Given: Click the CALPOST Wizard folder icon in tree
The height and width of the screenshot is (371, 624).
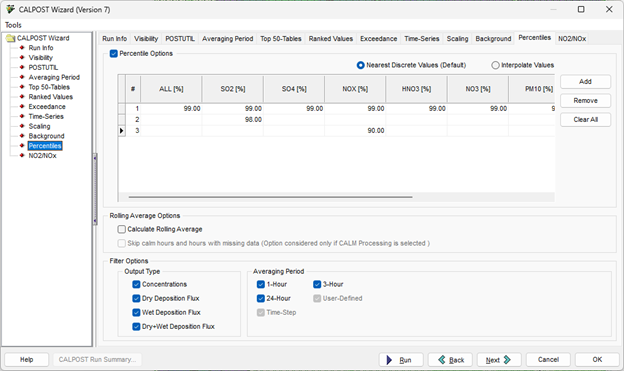Looking at the screenshot, I should click(x=10, y=38).
